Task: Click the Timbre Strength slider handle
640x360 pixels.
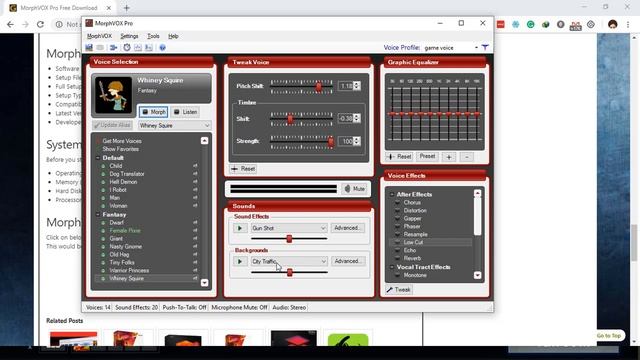Action: tap(331, 142)
